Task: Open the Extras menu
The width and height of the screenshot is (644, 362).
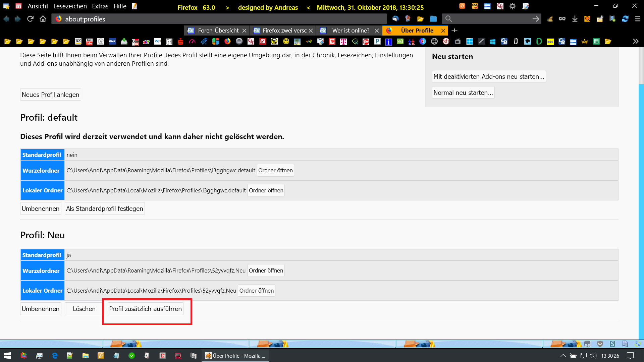Action: (100, 6)
